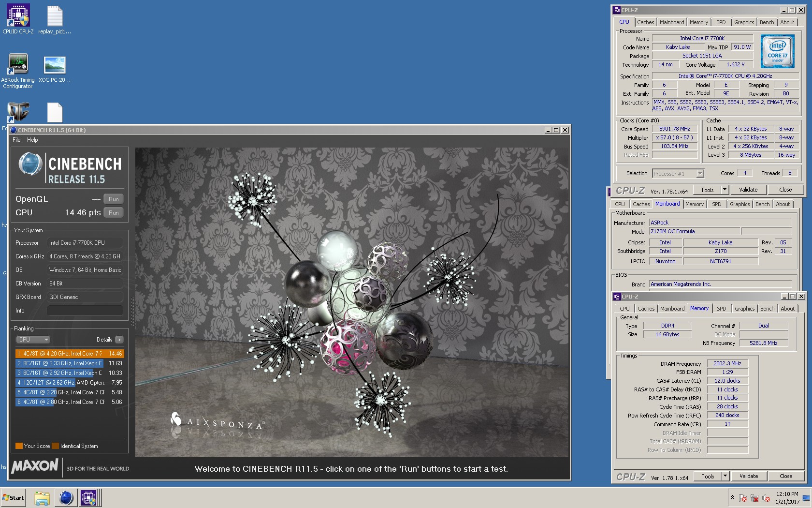Switch to Graphics tab in top CPU-Z
Screen dimensions: 812x508
[x=744, y=22]
